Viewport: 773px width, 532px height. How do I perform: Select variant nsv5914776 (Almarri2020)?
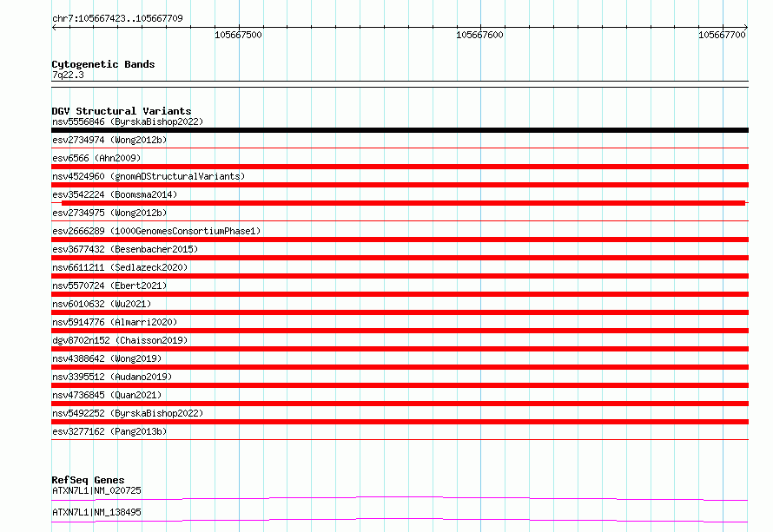[115, 322]
